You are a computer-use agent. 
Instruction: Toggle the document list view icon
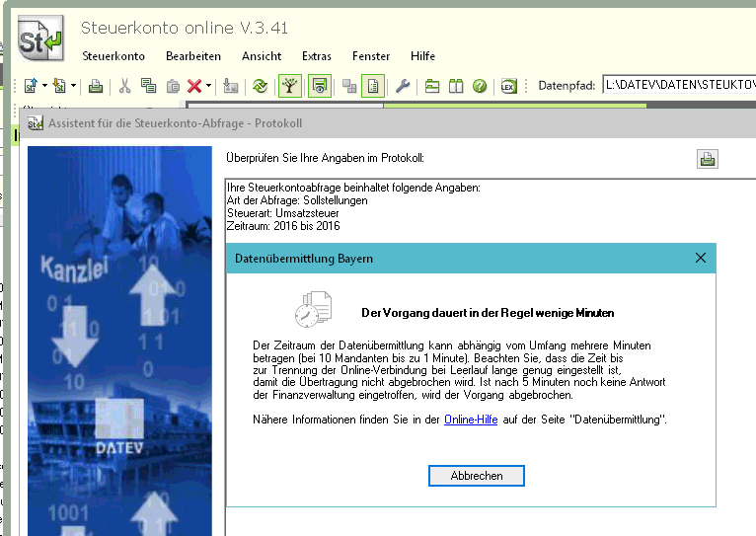point(373,86)
